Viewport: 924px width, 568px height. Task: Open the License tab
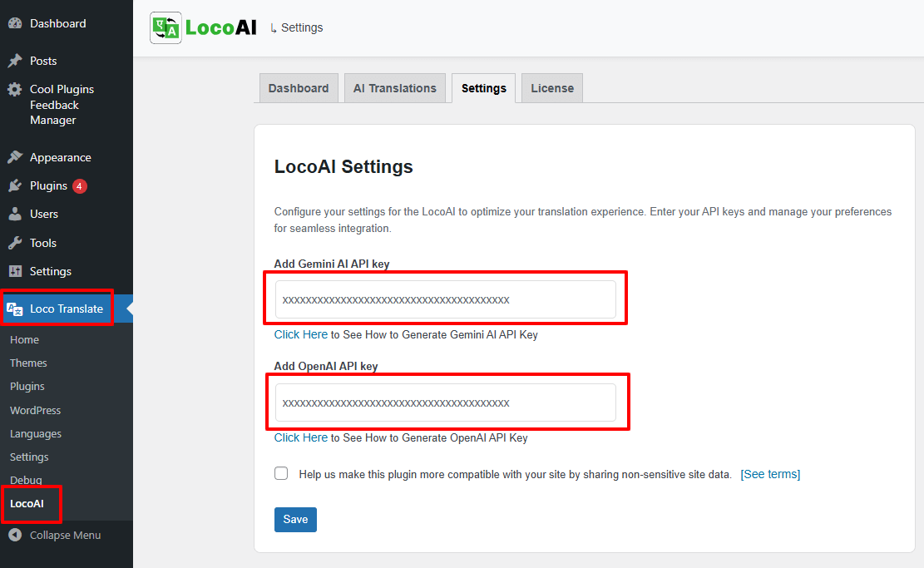click(552, 88)
